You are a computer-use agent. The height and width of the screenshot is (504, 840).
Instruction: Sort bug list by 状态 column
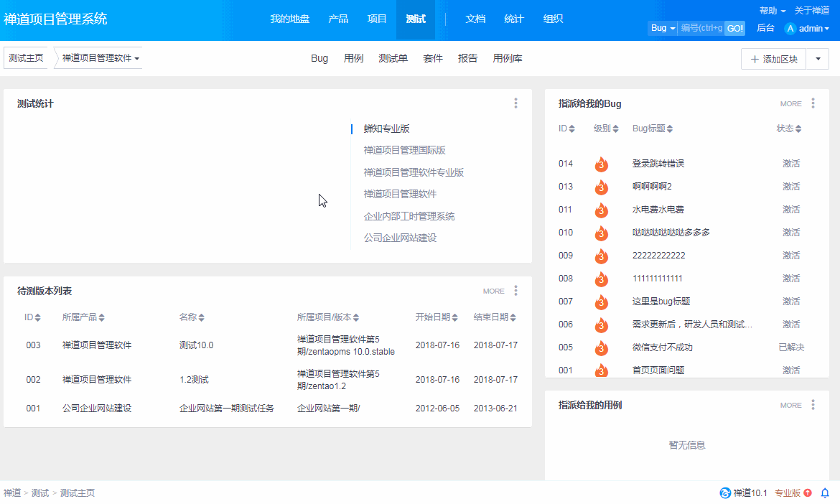point(788,129)
